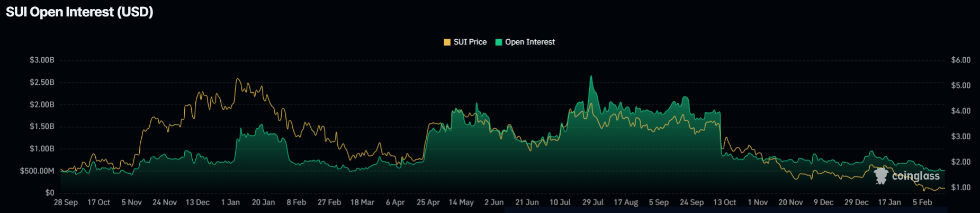Select the 5 Feb date label
Viewport: 980px width, 213px height.
[x=922, y=202]
